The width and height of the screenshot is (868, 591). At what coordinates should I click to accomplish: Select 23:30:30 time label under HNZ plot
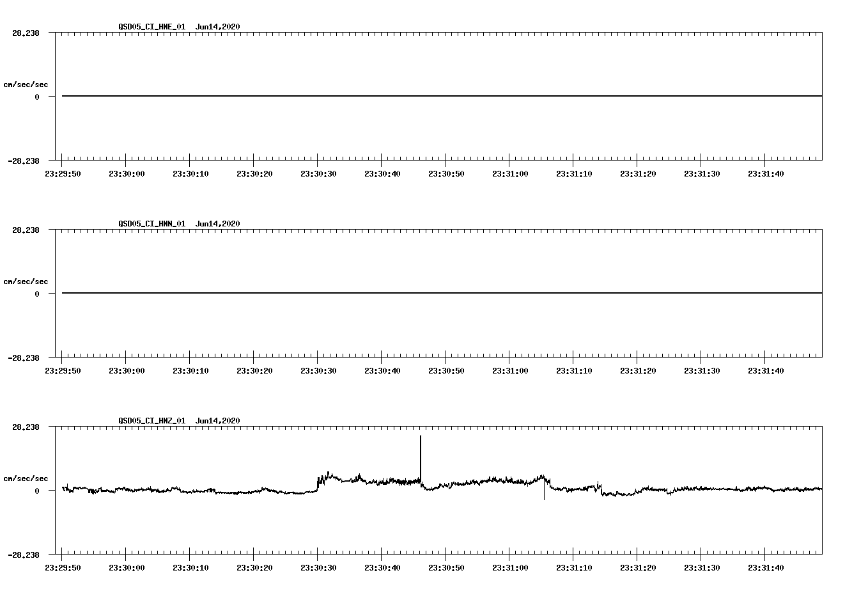pos(318,568)
